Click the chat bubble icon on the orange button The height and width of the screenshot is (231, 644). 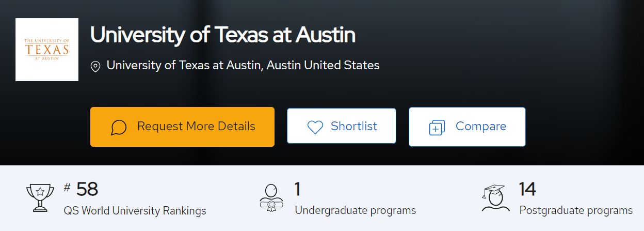pyautogui.click(x=119, y=127)
